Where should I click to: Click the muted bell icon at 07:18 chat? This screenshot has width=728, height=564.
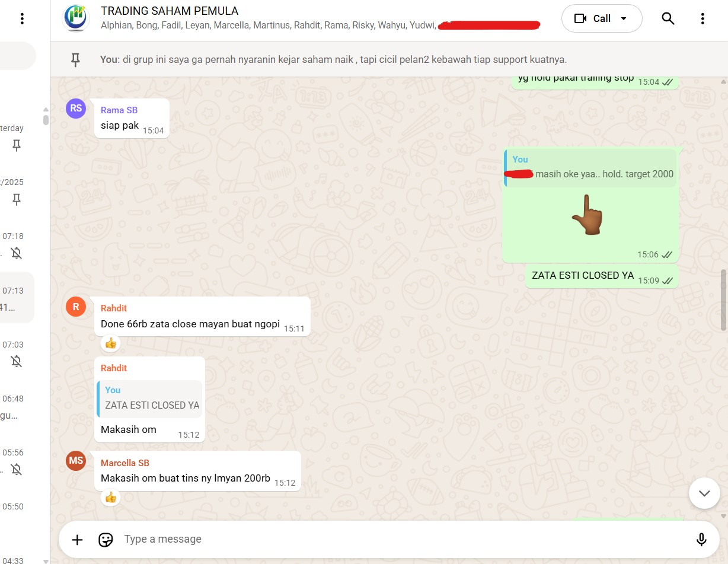click(x=17, y=253)
